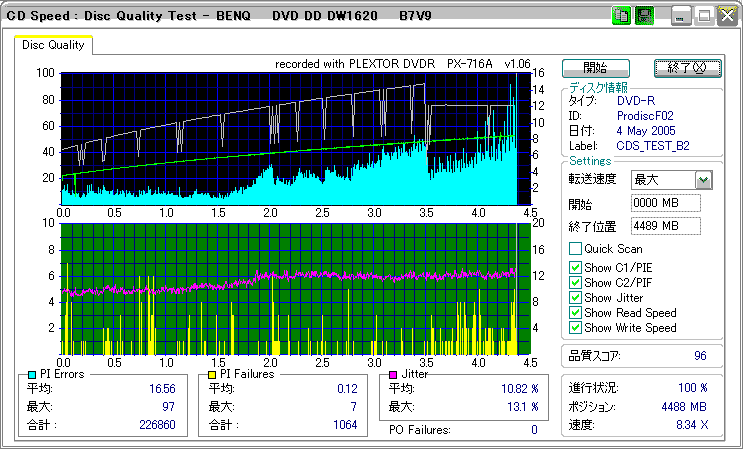Click the magenta Jitter legend square

point(394,375)
